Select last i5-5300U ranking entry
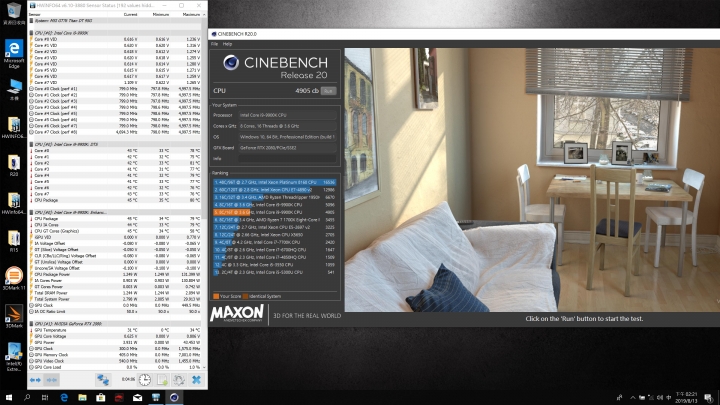The height and width of the screenshot is (405, 720). 275,272
